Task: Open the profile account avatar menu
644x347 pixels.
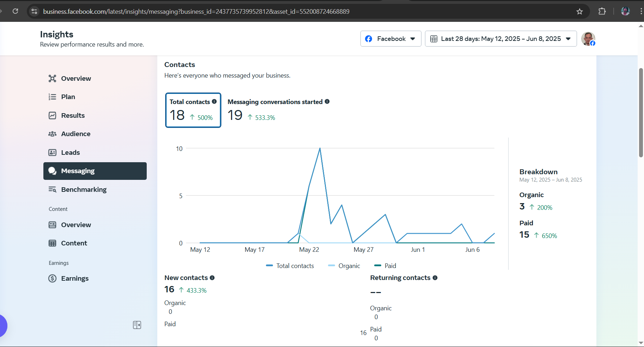Action: click(x=588, y=39)
